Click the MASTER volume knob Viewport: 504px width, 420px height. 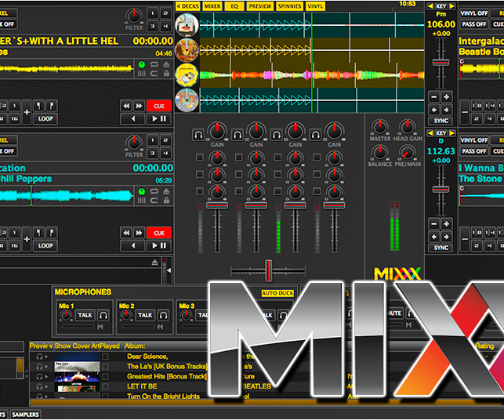coord(380,127)
